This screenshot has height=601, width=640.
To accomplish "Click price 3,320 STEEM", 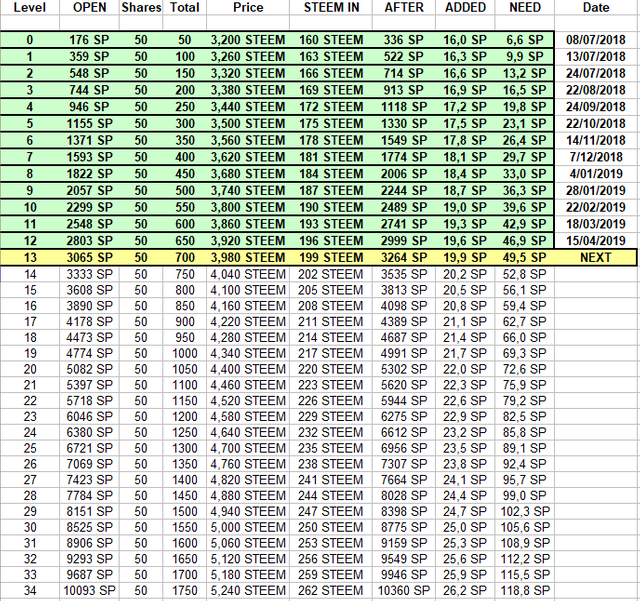I will 248,73.
